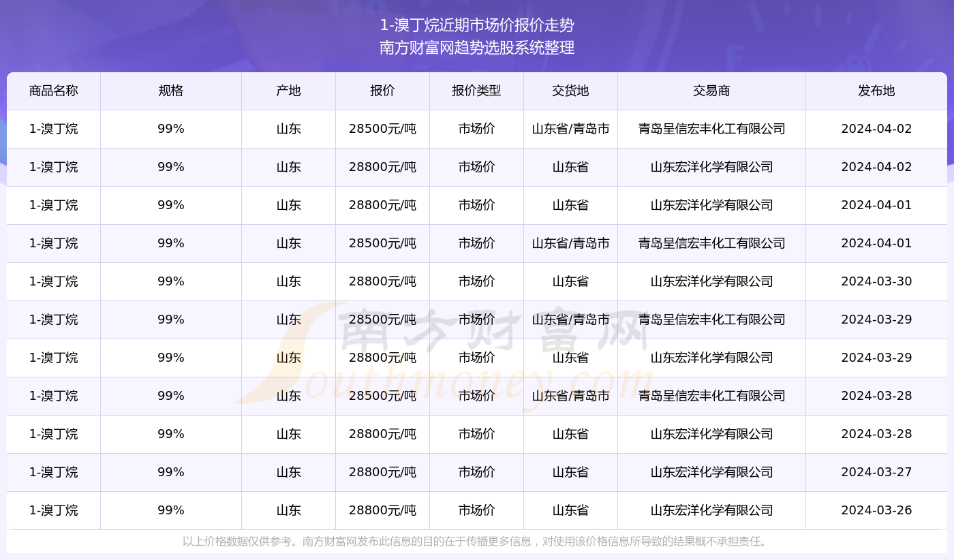Click 1-溴丁烷 in the first table row
This screenshot has height=560, width=954.
click(x=54, y=129)
